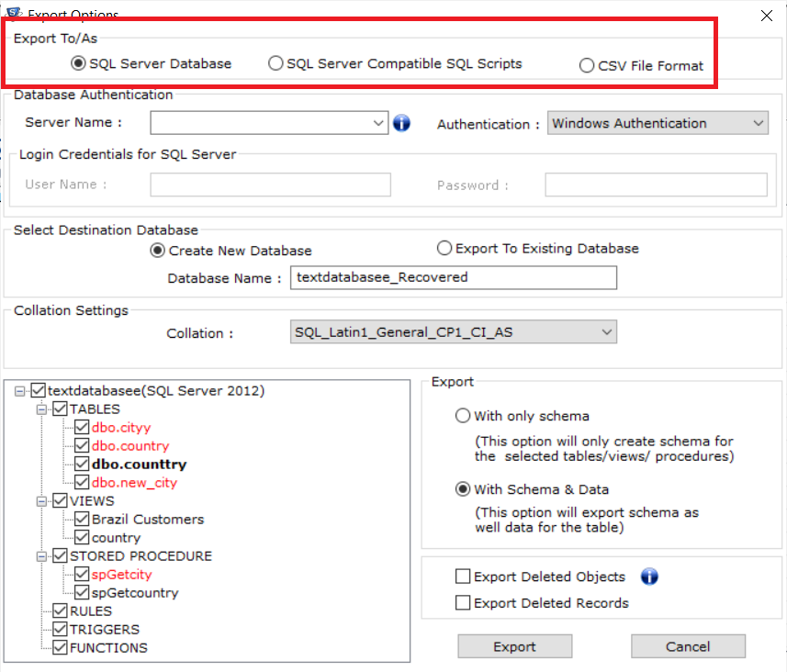Choose CSV File Format export option
The image size is (787, 672).
[x=587, y=66]
